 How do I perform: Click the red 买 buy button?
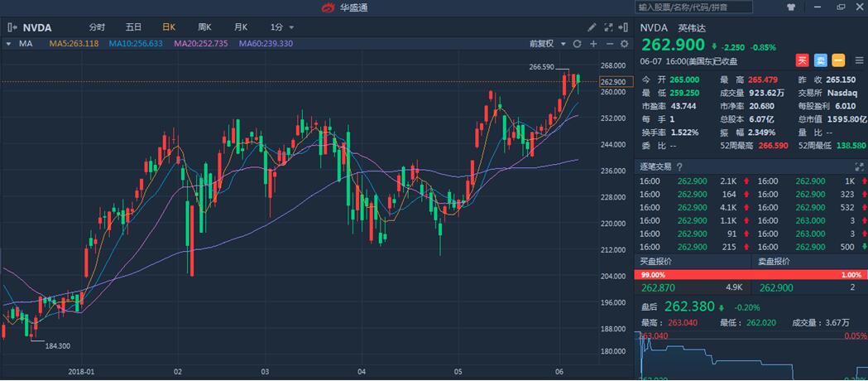coord(802,60)
